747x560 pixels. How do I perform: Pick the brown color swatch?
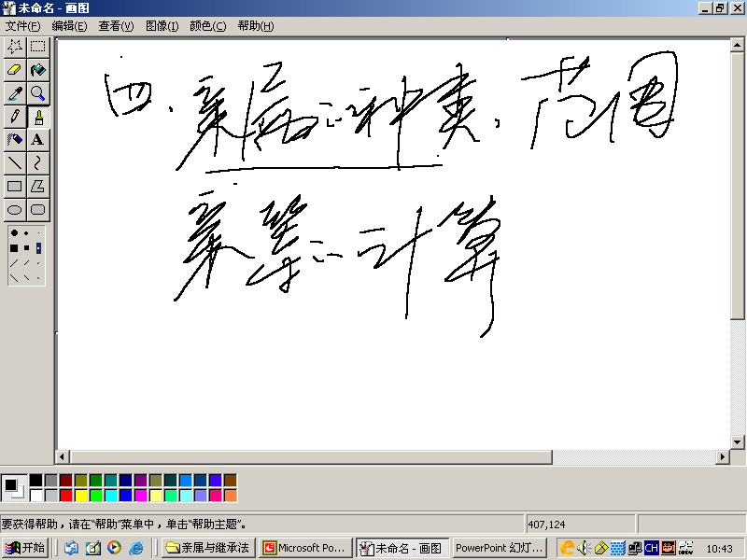(230, 480)
